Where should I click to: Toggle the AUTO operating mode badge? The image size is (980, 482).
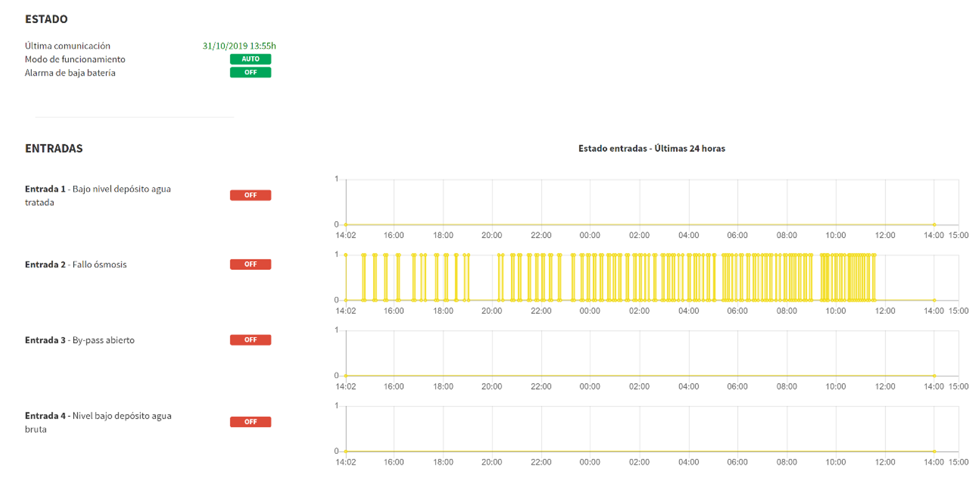[250, 59]
